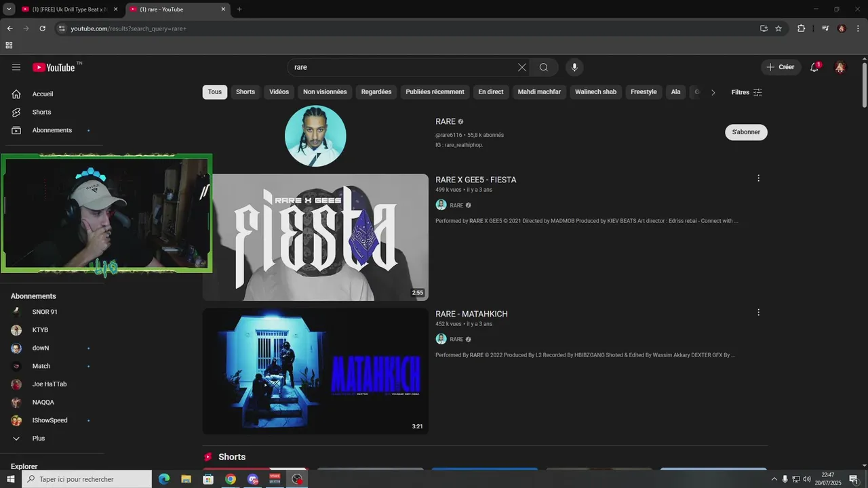Open the RARE - MATAHKICH title
The image size is (868, 488).
pyautogui.click(x=471, y=314)
